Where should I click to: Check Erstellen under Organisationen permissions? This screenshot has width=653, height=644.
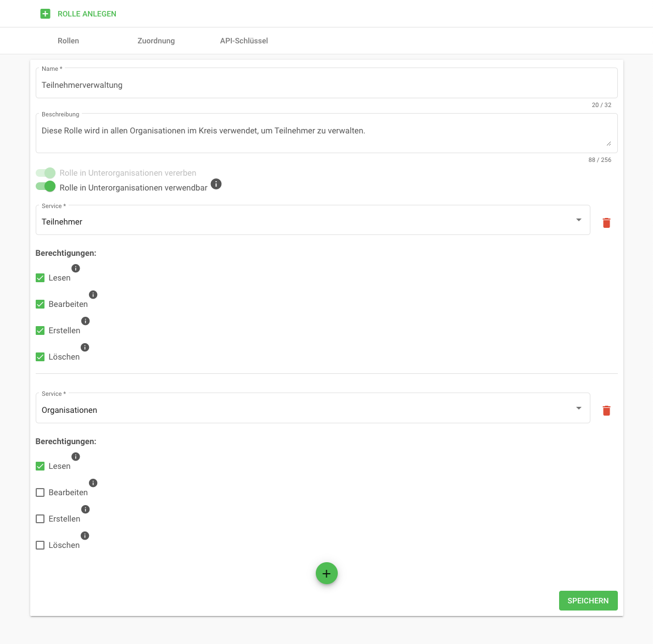40,519
